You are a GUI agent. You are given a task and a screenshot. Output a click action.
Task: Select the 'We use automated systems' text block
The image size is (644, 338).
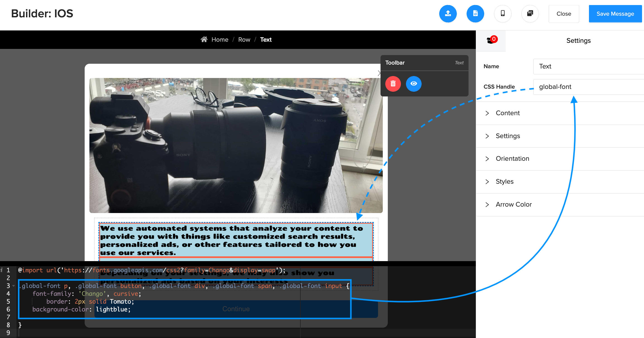pos(236,240)
